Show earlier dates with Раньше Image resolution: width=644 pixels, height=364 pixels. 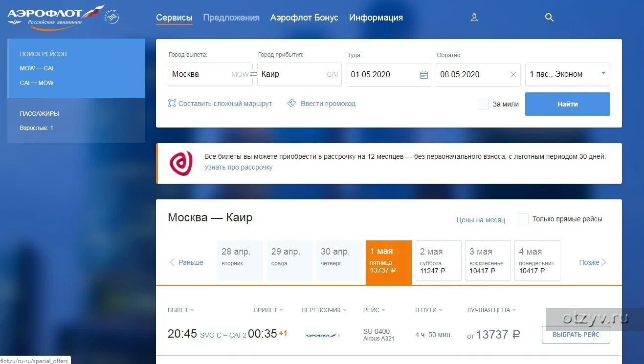(186, 262)
